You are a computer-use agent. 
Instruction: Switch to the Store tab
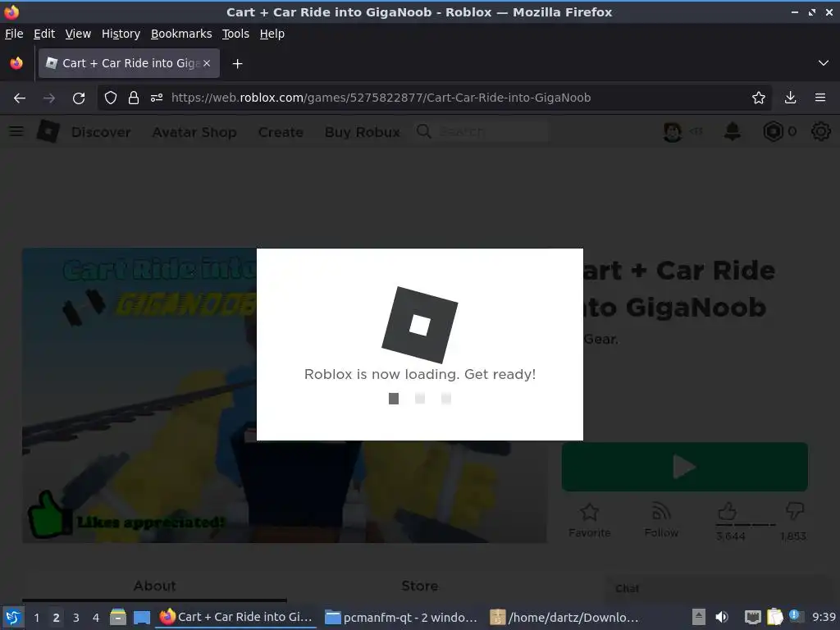tap(420, 586)
